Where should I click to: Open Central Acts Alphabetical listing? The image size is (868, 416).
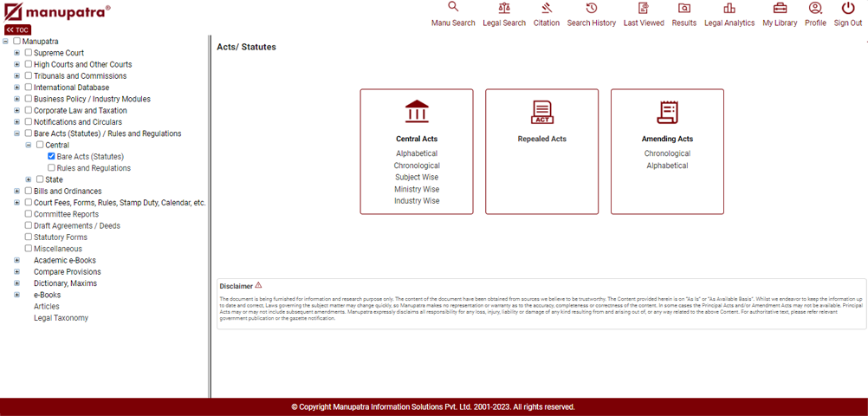click(x=417, y=153)
